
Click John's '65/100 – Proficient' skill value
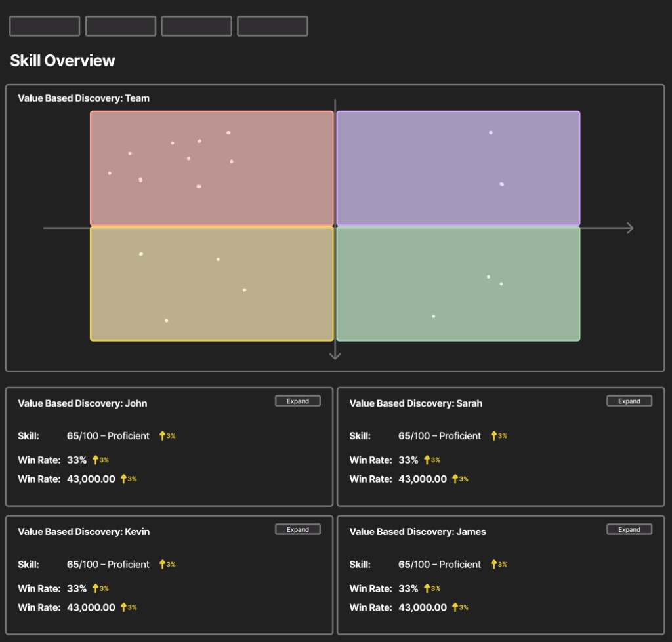(x=108, y=436)
